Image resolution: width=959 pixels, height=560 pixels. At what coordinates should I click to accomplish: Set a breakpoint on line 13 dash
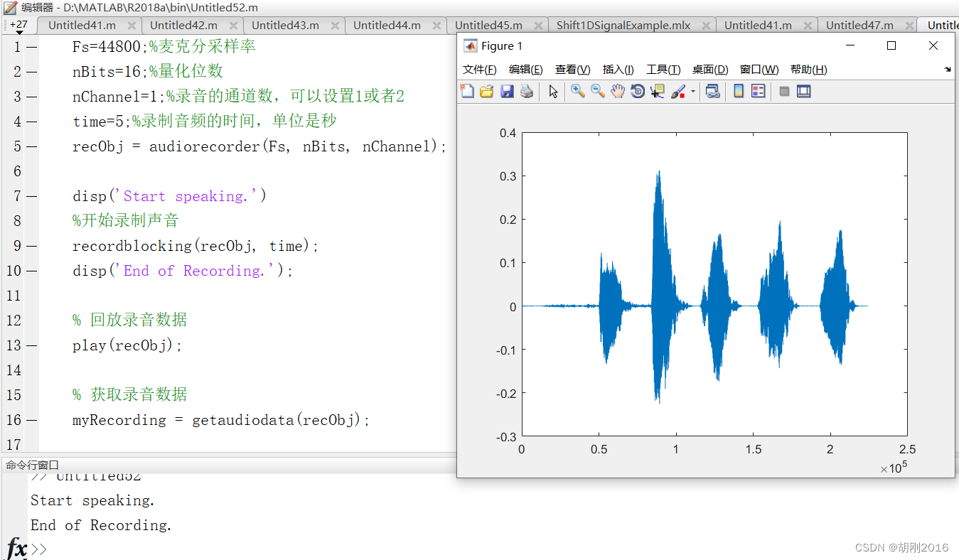click(31, 345)
